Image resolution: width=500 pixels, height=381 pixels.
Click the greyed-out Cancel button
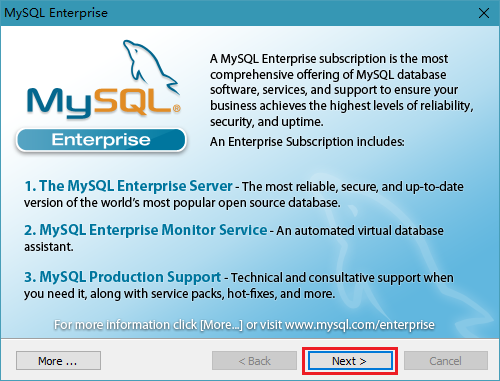tap(446, 361)
